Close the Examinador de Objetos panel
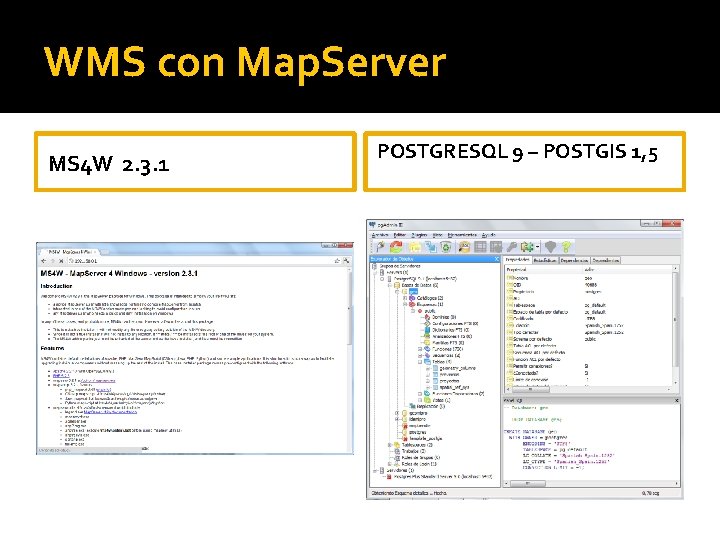This screenshot has width=720, height=540. (496, 259)
